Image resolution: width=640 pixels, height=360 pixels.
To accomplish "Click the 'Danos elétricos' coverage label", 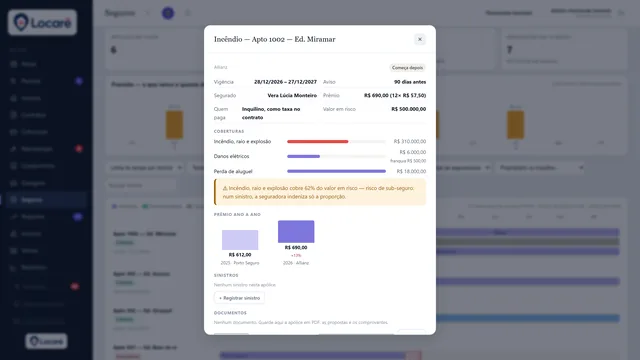I will click(231, 156).
